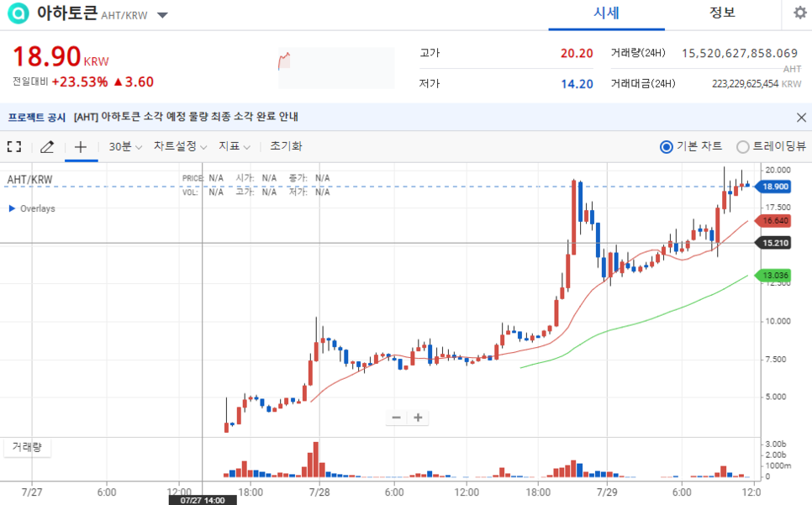Zoom in the chart with plus button

[x=418, y=418]
